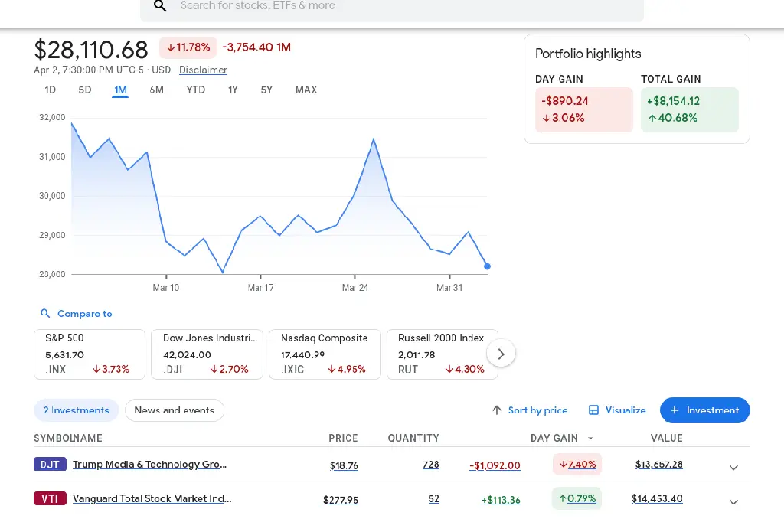
Task: Select the 6M time range
Action: [156, 90]
